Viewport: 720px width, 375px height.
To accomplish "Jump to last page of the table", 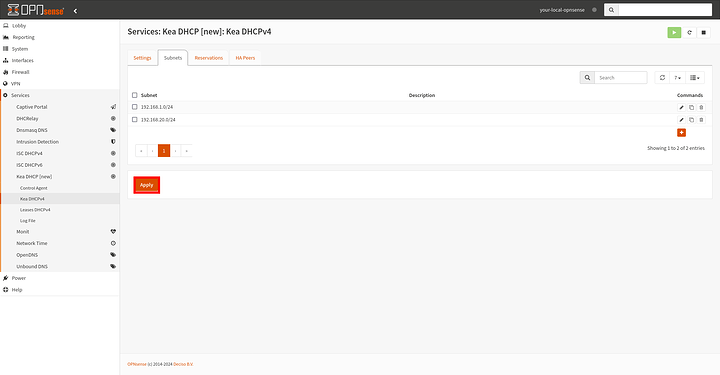I will (x=186, y=151).
